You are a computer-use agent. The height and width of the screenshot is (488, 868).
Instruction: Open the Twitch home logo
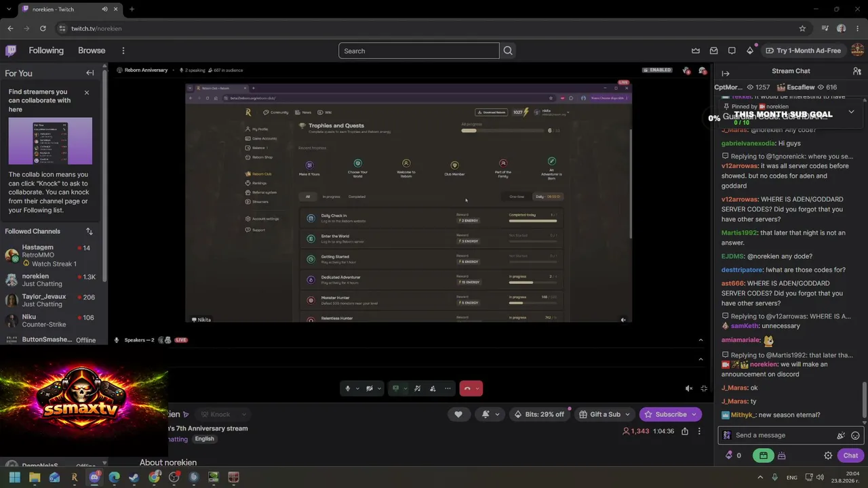[x=11, y=51]
